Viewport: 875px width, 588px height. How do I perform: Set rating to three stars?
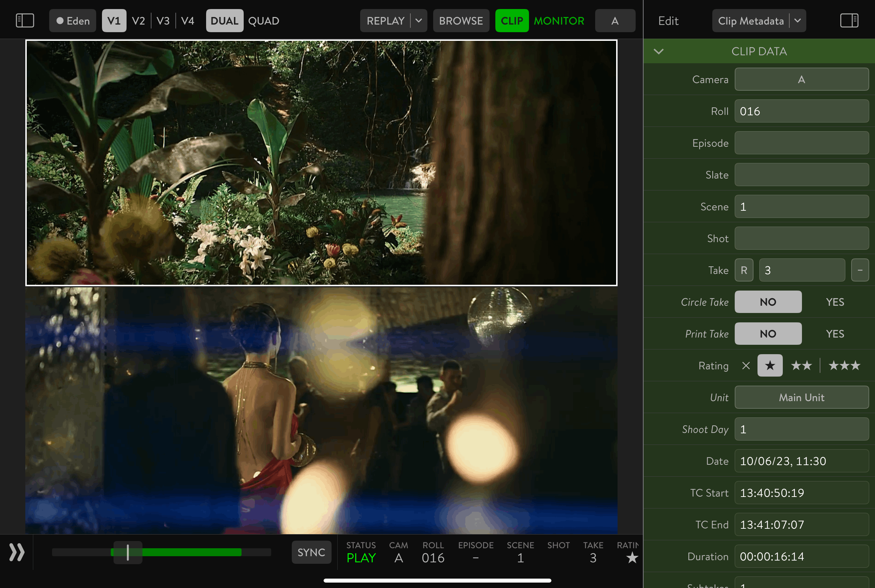[x=844, y=366]
